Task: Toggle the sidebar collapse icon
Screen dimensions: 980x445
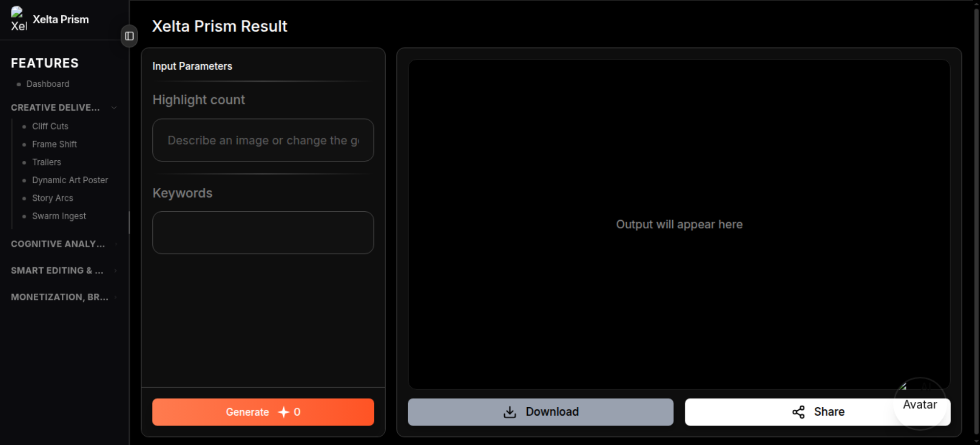Action: point(129,36)
